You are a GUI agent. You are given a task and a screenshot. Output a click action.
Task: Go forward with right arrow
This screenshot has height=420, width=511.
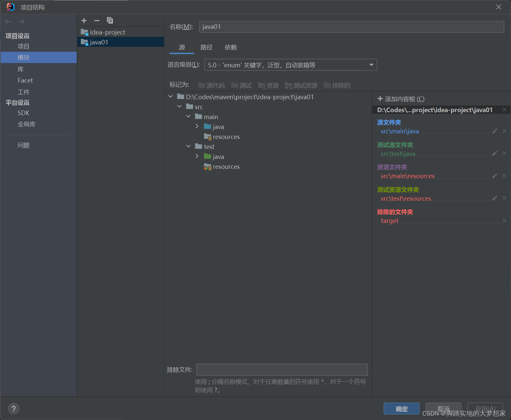(x=22, y=22)
